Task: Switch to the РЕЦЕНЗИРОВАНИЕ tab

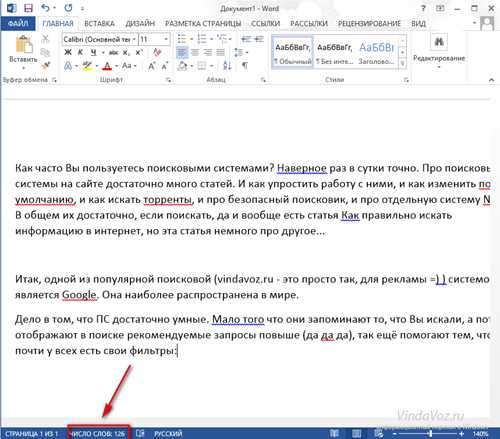Action: [369, 24]
